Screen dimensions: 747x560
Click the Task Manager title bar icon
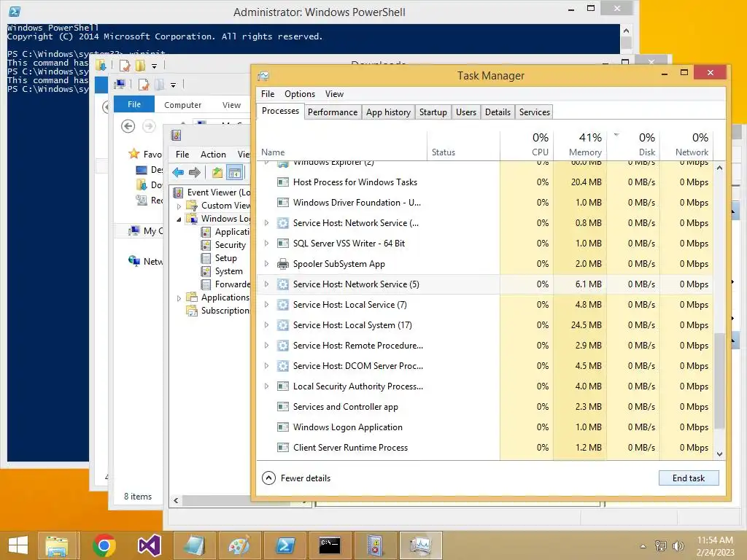tap(263, 76)
